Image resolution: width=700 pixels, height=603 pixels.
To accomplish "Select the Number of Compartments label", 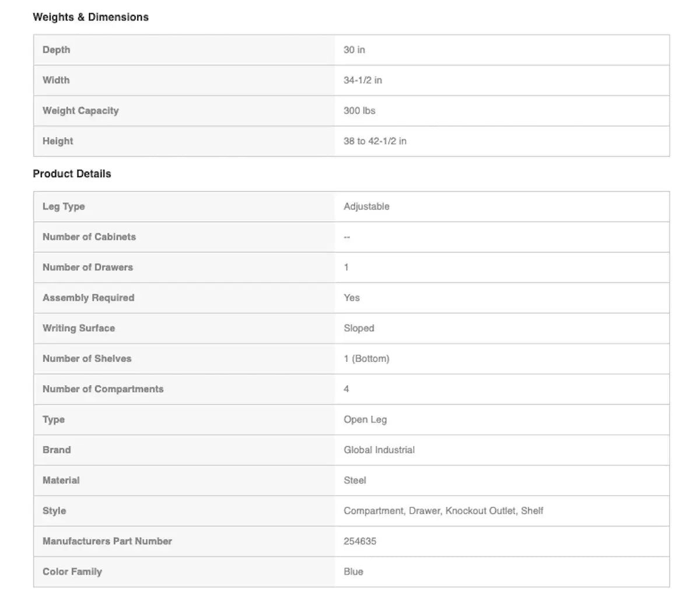I will 103,389.
